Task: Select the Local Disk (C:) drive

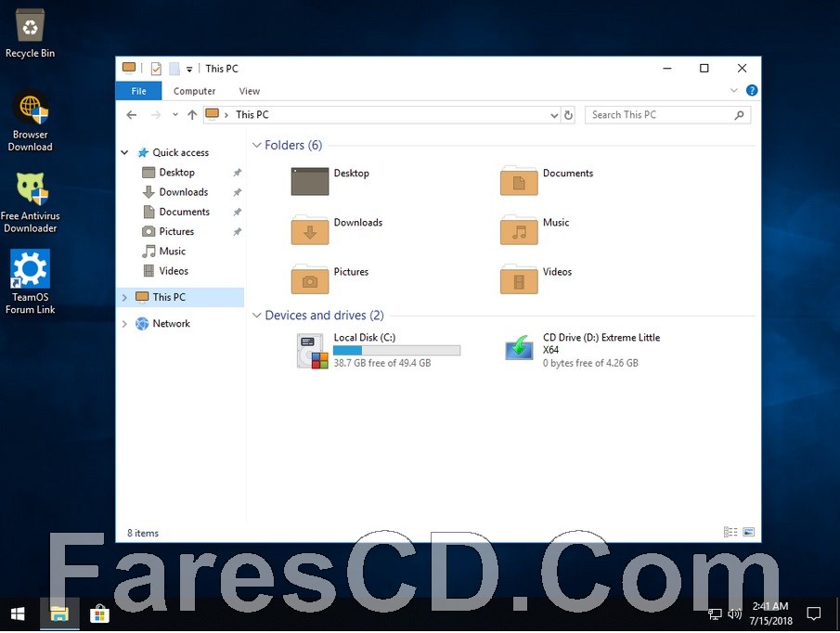Action: [378, 350]
